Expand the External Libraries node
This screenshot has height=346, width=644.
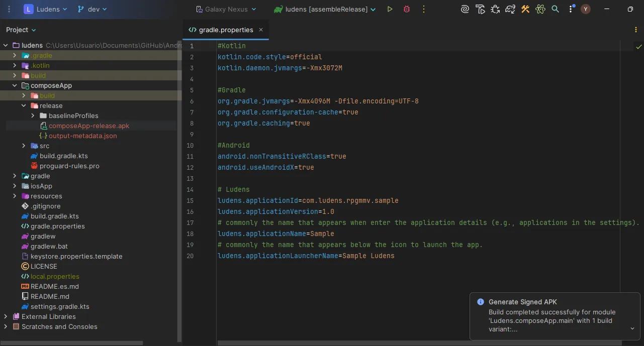click(6, 316)
